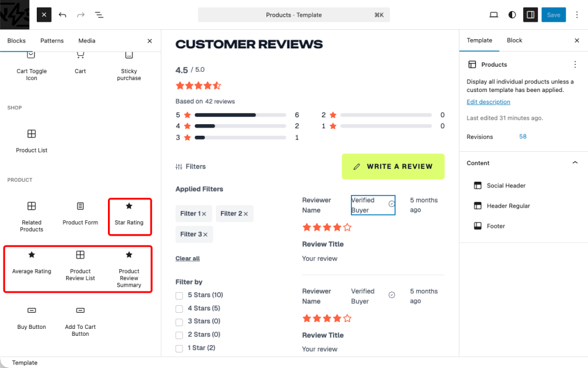
Task: Insert the Related Products block
Action: click(32, 216)
